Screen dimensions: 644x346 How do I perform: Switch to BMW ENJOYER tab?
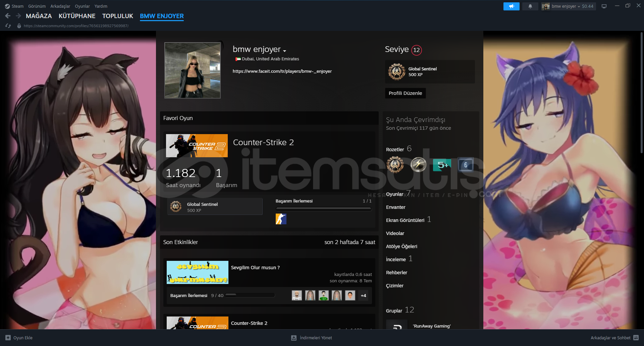coord(162,16)
